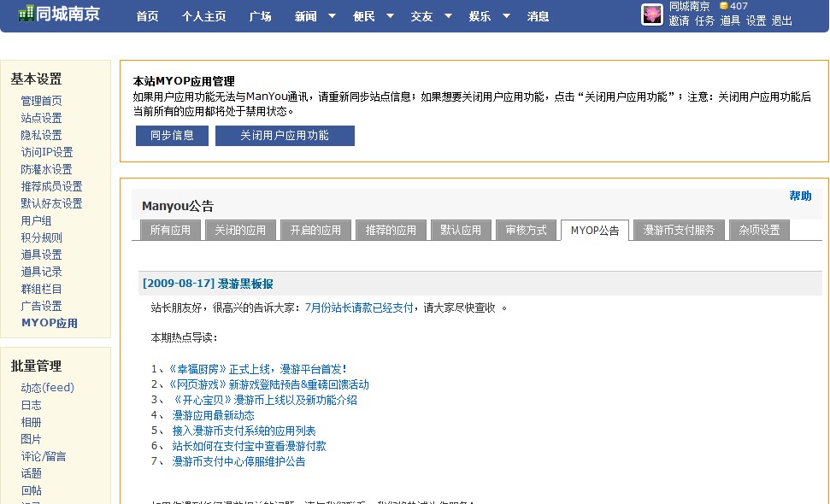Open 推荐成员设置 in the sidebar

point(51,186)
